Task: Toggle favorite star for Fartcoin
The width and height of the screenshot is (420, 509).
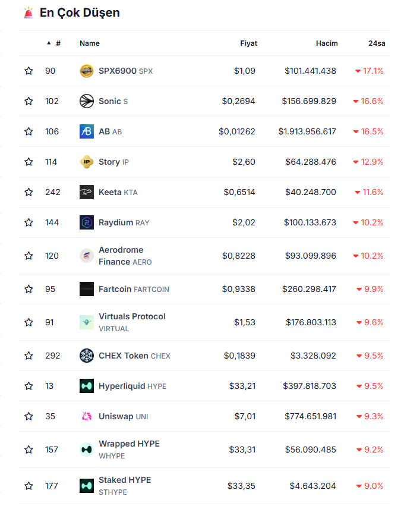Action: pyautogui.click(x=29, y=289)
